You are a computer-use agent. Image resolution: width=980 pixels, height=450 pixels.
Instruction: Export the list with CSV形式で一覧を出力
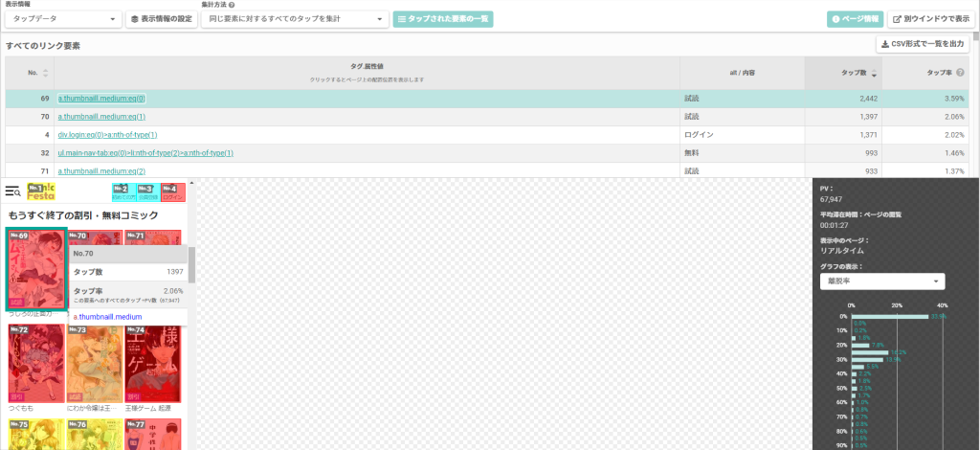[x=923, y=44]
